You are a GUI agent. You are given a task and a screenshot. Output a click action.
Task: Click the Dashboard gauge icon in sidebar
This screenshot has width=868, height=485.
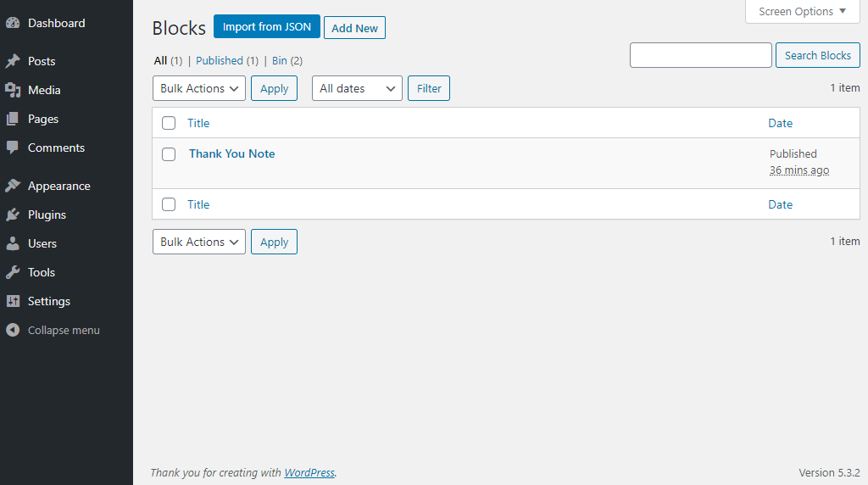(13, 23)
